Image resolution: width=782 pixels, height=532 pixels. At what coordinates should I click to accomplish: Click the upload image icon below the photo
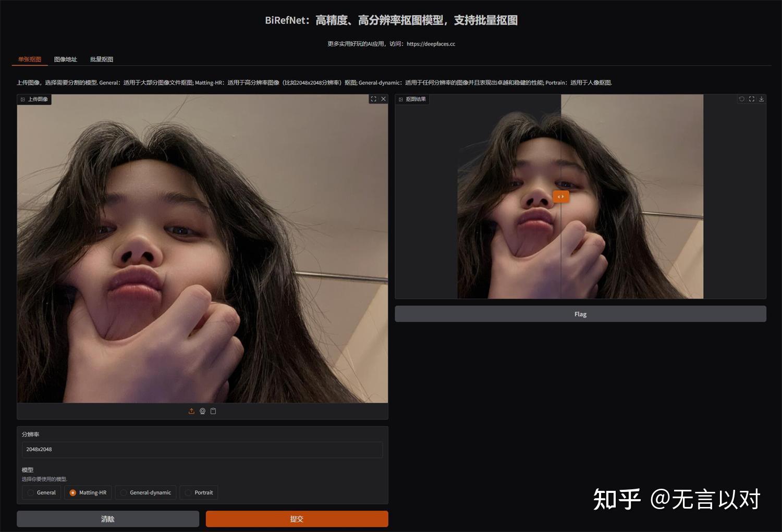pos(191,411)
